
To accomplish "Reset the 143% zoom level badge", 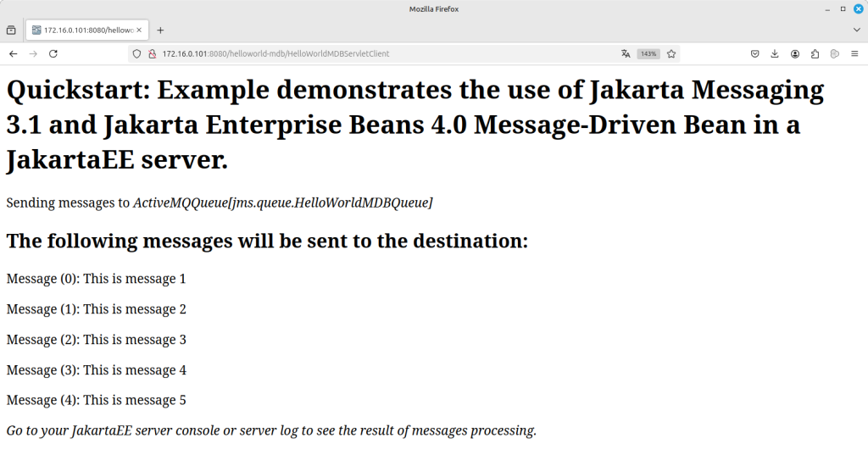I will [648, 53].
